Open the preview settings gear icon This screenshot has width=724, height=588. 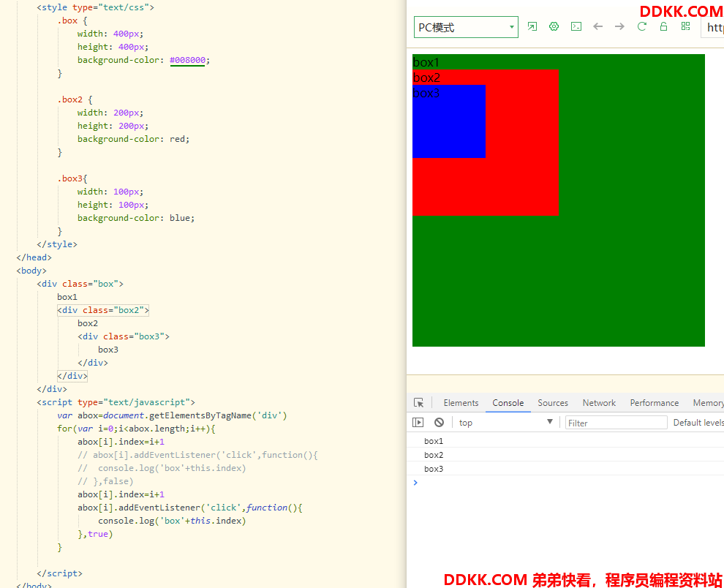point(554,26)
